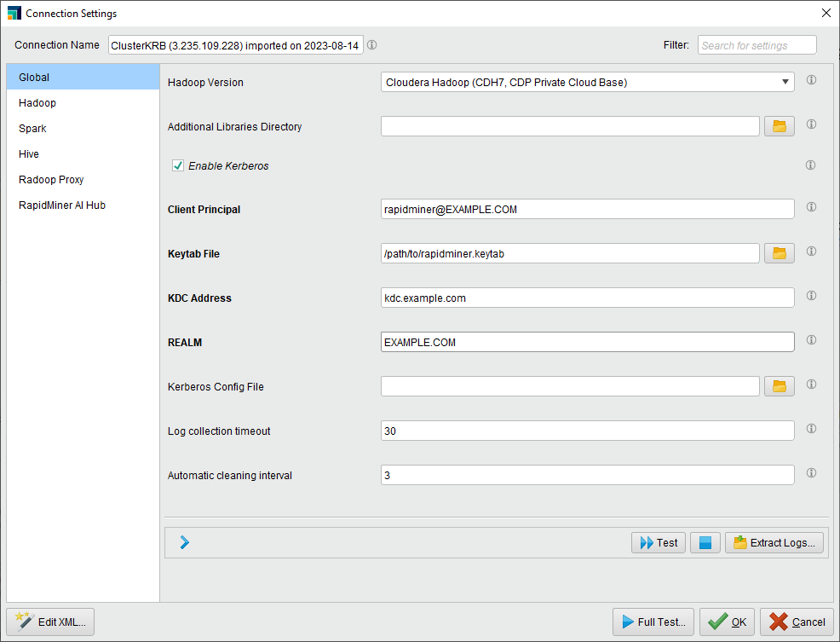This screenshot has width=840, height=642.
Task: Disable the Enable Kerberos checkbox
Action: (178, 165)
